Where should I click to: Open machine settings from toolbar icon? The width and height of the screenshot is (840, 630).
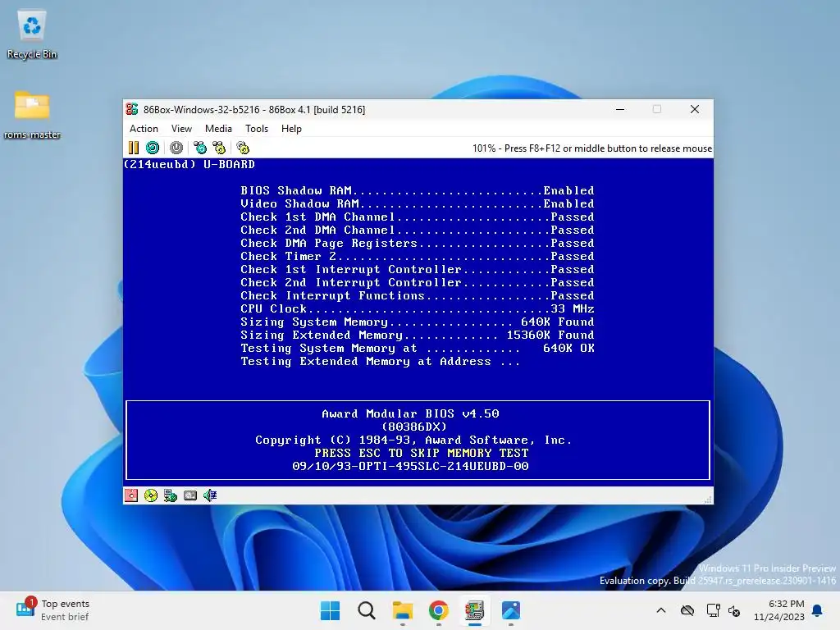243,148
